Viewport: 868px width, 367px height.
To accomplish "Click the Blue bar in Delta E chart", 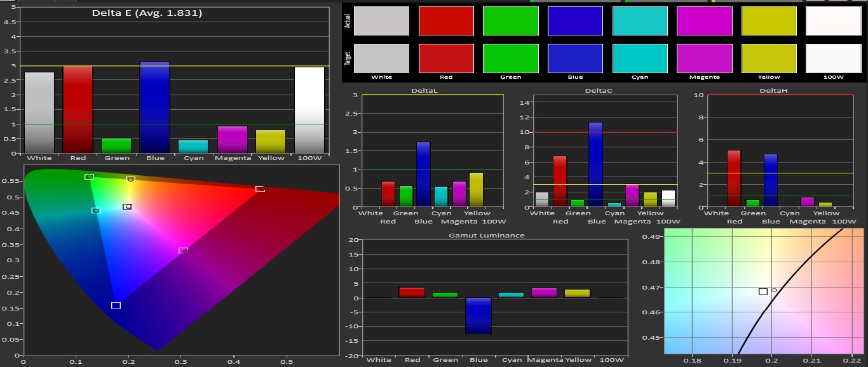I will (154, 107).
